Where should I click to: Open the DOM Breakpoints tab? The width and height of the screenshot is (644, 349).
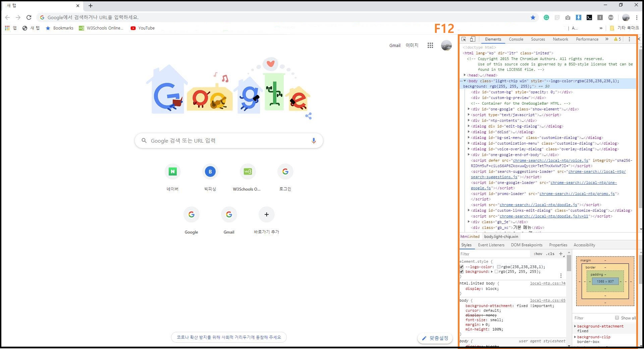[527, 245]
